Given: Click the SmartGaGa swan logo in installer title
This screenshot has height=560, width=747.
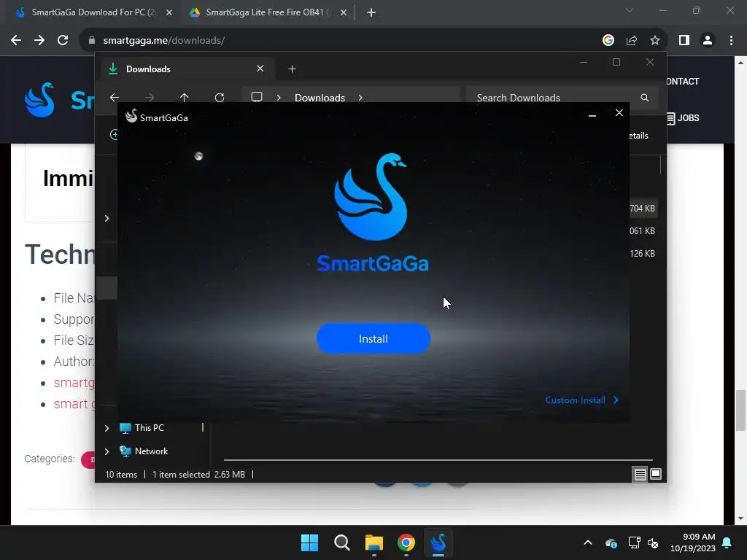Looking at the screenshot, I should coord(131,116).
